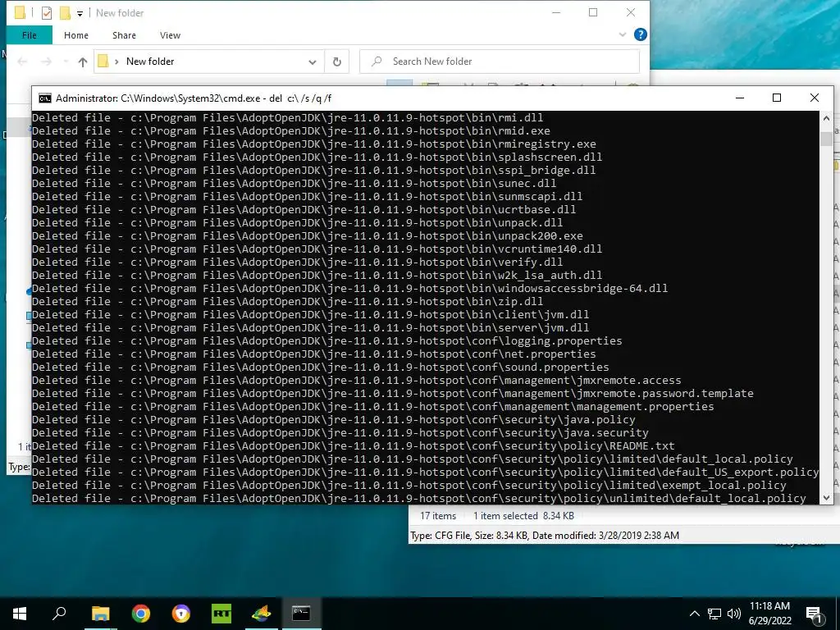Open the green RT app on taskbar

[221, 614]
